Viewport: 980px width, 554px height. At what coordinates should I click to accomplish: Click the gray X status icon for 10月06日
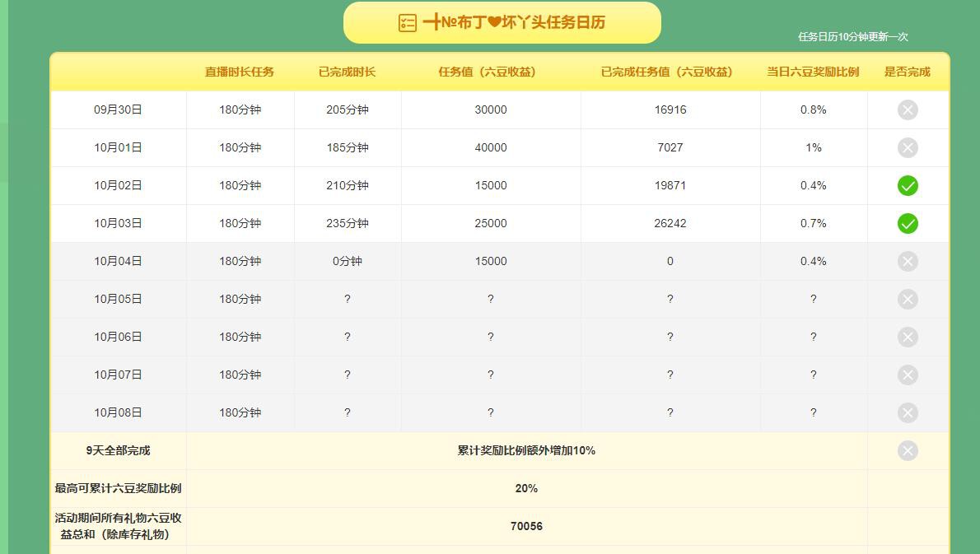[908, 338]
